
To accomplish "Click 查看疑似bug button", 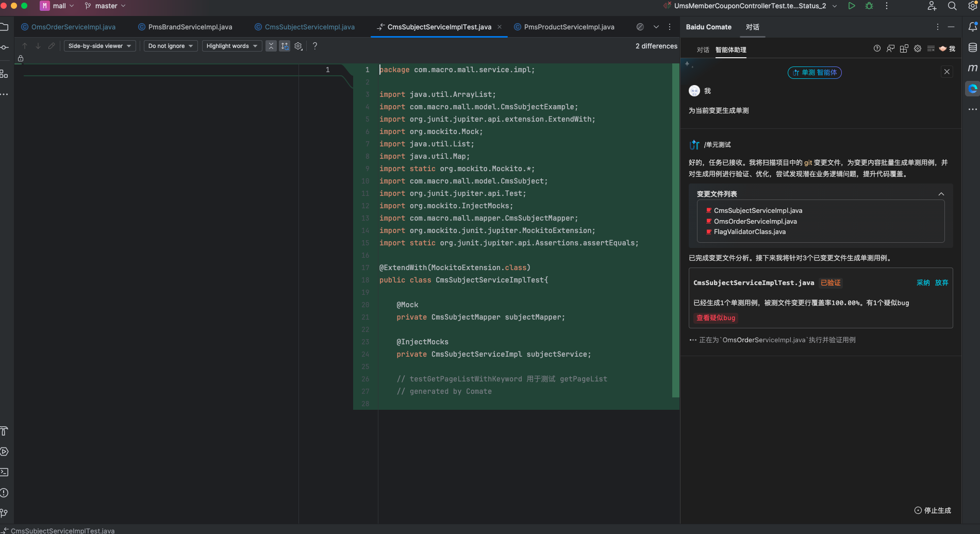I will (716, 318).
